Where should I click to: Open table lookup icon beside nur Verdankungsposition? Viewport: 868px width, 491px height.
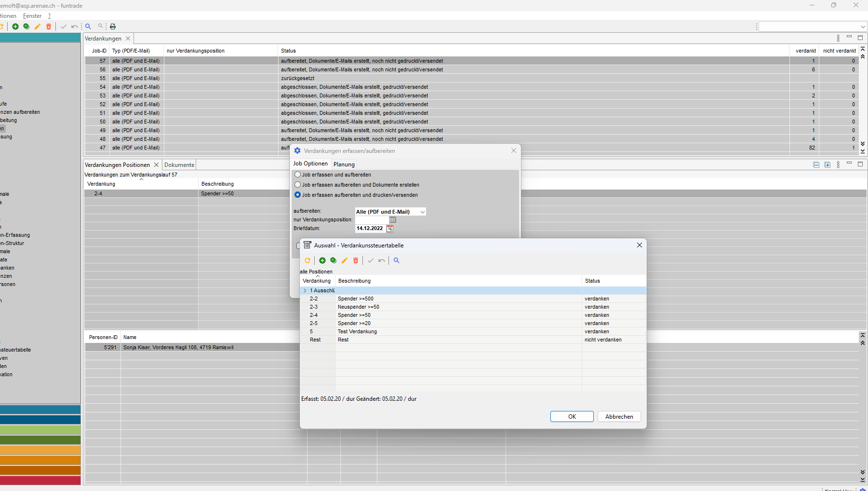393,220
